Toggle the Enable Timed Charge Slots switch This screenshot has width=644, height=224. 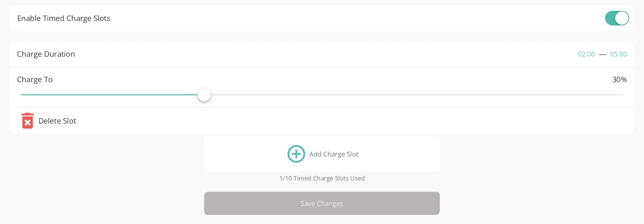click(x=617, y=18)
